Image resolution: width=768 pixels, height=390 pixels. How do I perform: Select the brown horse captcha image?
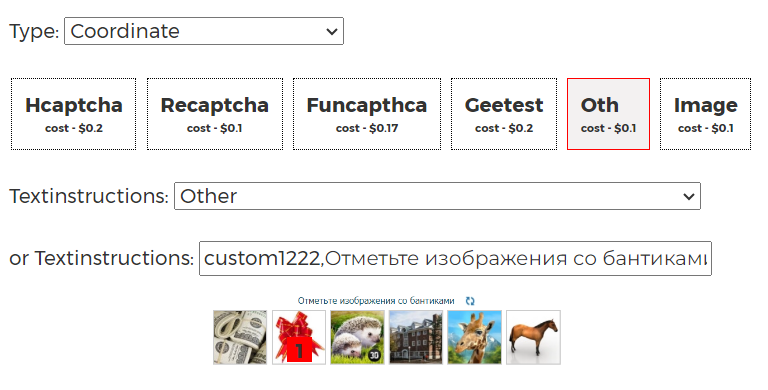(533, 337)
